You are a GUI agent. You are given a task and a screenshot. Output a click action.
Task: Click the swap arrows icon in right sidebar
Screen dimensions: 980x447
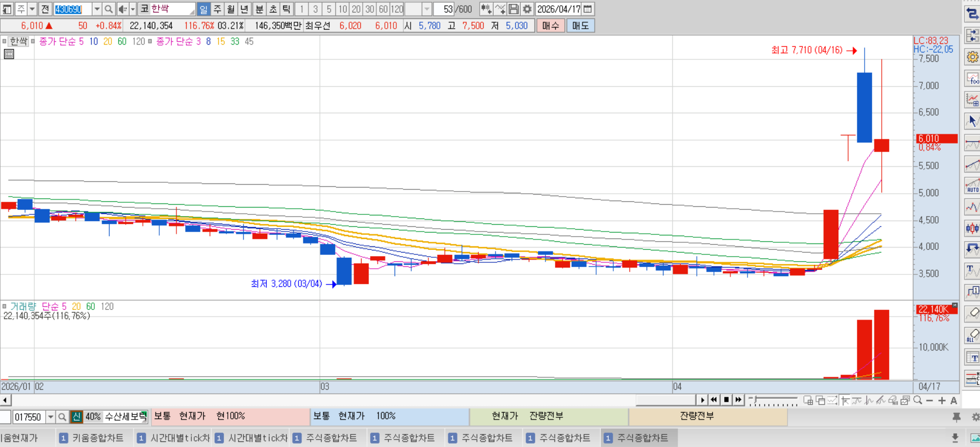972,13
